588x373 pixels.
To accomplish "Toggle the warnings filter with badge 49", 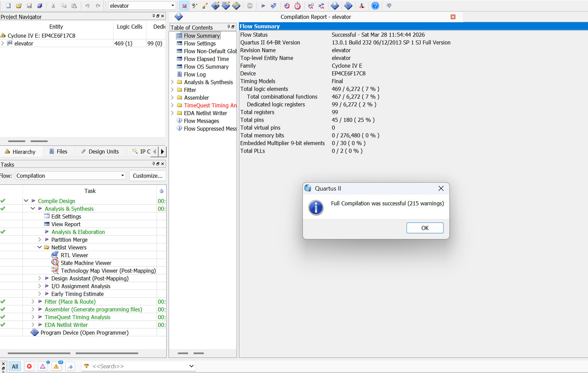I will click(57, 366).
